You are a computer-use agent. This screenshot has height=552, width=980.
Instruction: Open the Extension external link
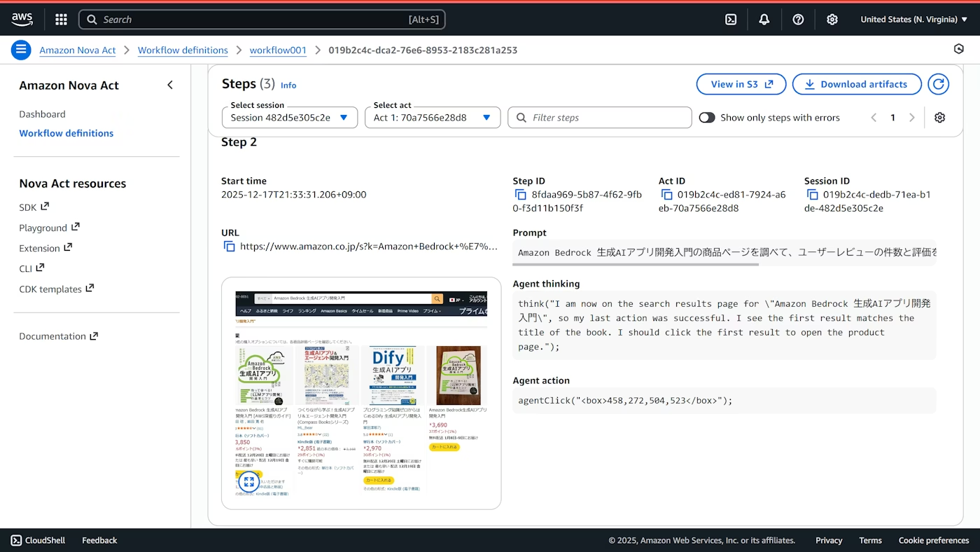pos(45,248)
